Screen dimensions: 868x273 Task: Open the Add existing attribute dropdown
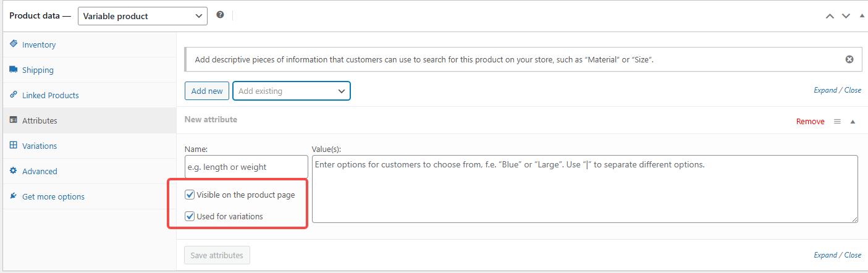coord(291,91)
